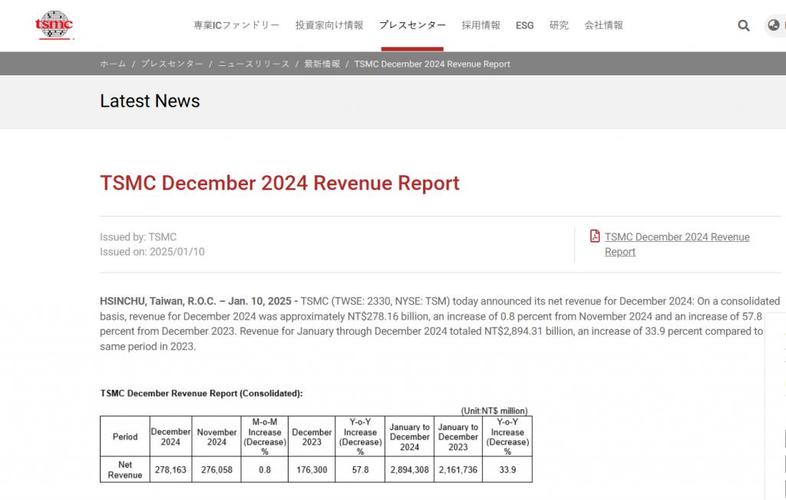Click the ニュースリリース breadcrumb link
Viewport: 786px width, 500px height.
pyautogui.click(x=254, y=64)
